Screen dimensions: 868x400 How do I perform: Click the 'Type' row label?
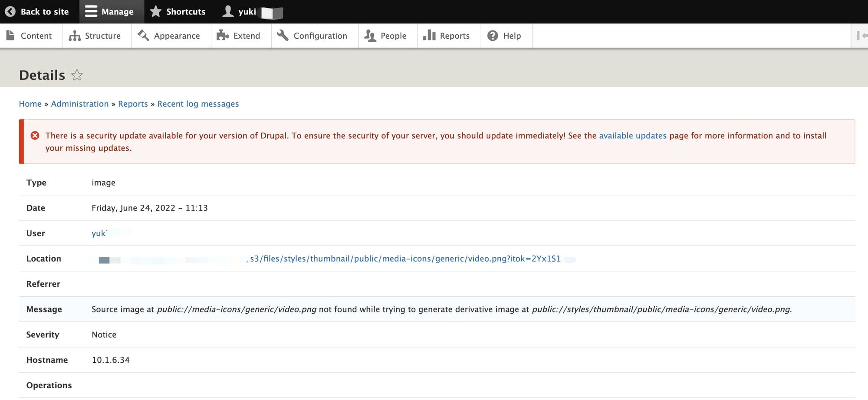(x=36, y=183)
